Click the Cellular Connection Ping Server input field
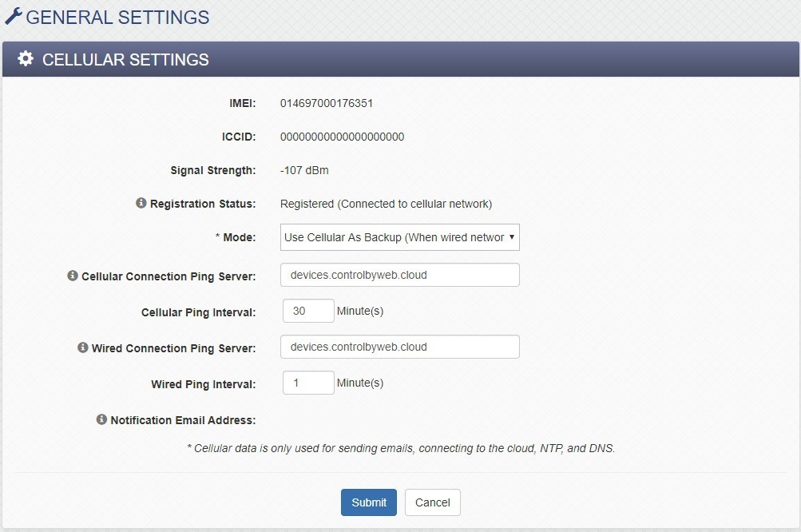The image size is (801, 532). pyautogui.click(x=399, y=274)
